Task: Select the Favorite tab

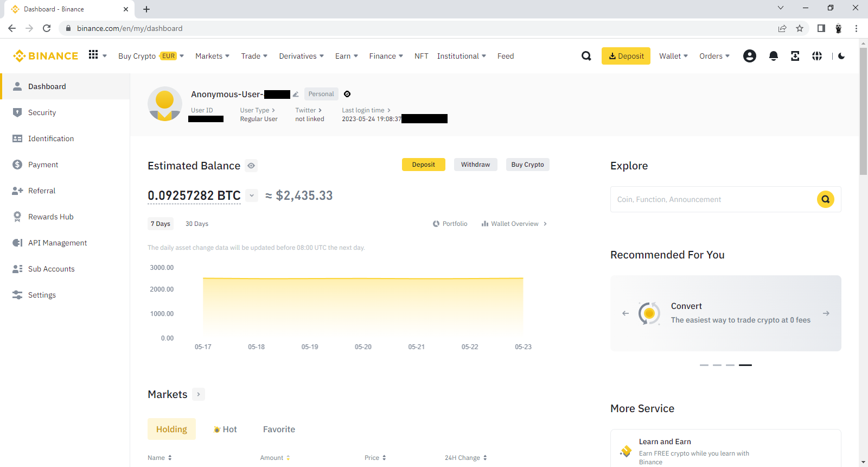Action: click(x=279, y=429)
